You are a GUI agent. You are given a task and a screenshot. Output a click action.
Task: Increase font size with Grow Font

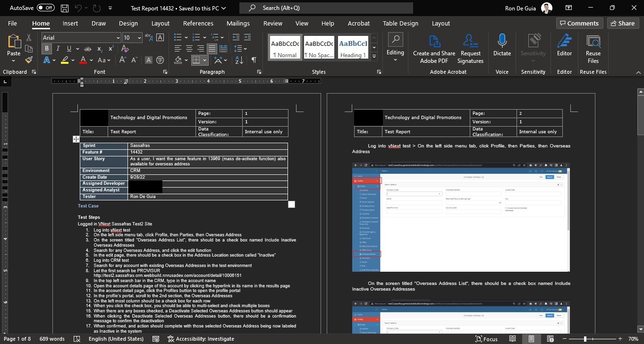123,60
